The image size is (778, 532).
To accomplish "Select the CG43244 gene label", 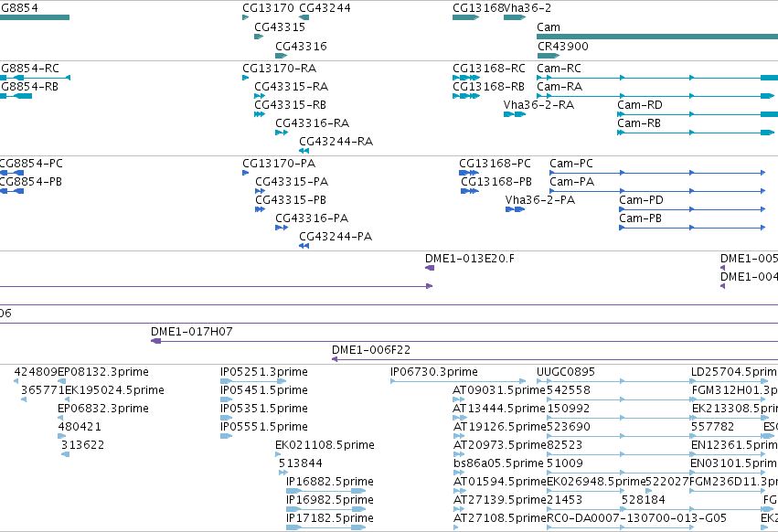I will (325, 8).
